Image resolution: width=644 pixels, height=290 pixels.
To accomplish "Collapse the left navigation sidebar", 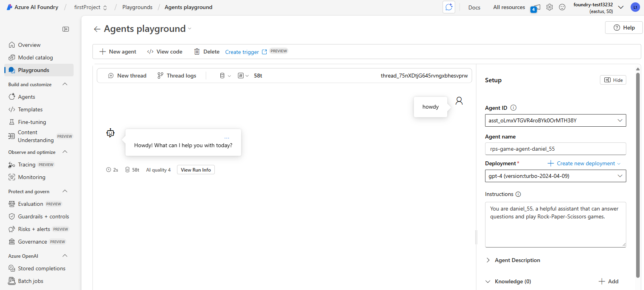I will pyautogui.click(x=66, y=29).
